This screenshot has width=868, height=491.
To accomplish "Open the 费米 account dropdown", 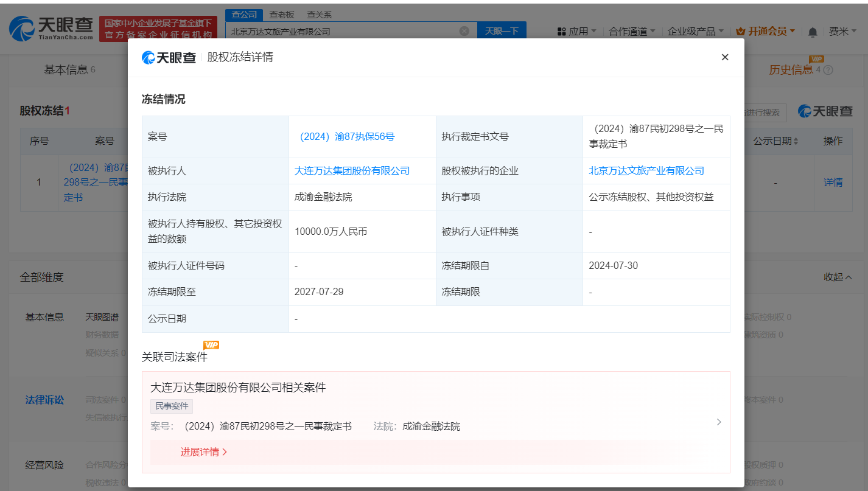I will [x=845, y=30].
